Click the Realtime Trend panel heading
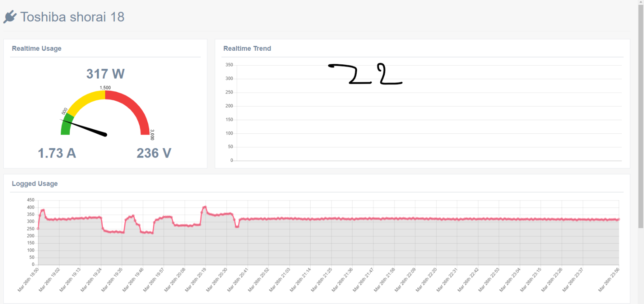Screen dimensions: 644x304 pos(247,48)
